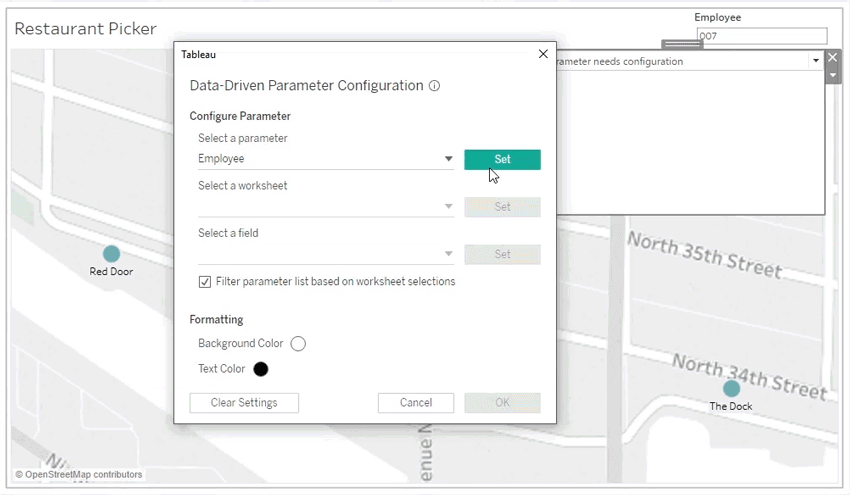Cancel the parameter configuration
Screen dimensions: 850x495
click(x=415, y=403)
